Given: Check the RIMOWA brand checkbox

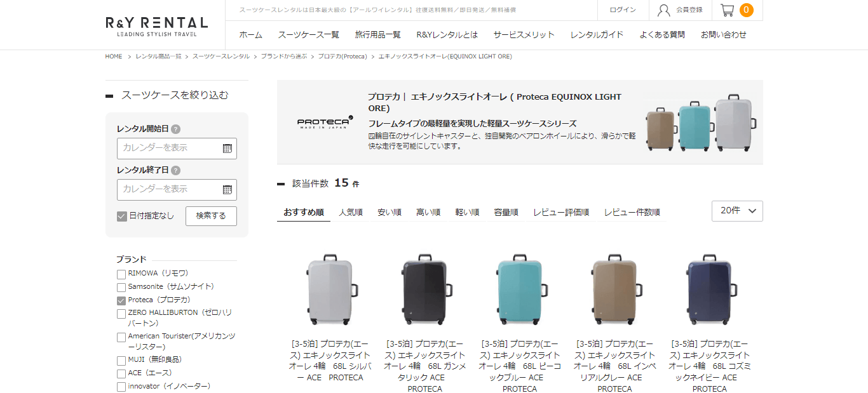Looking at the screenshot, I should tap(121, 274).
